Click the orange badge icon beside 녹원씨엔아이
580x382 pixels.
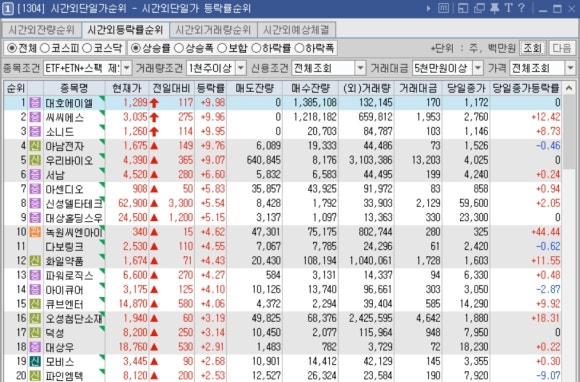(x=35, y=232)
